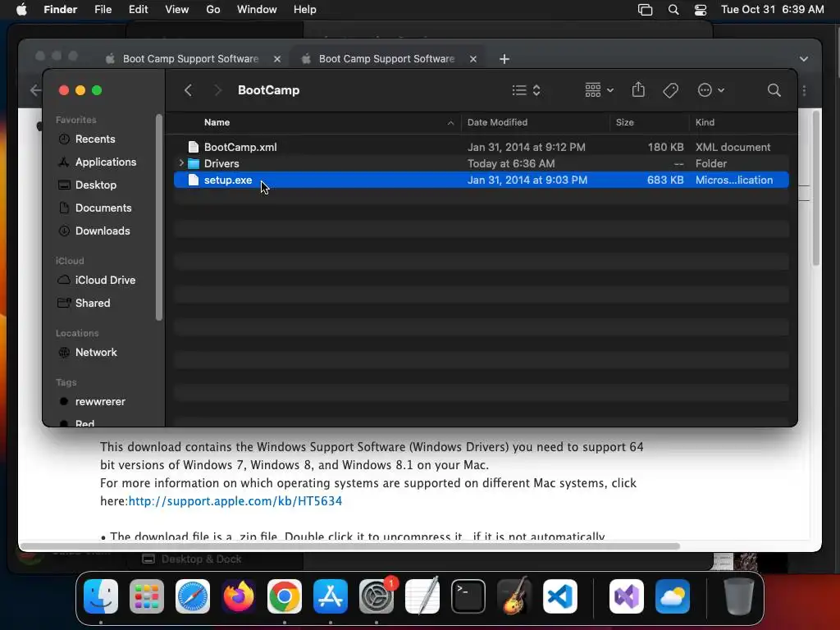Expand the Drivers folder disclosure triangle
Screen dimensions: 840x630
pyautogui.click(x=181, y=163)
